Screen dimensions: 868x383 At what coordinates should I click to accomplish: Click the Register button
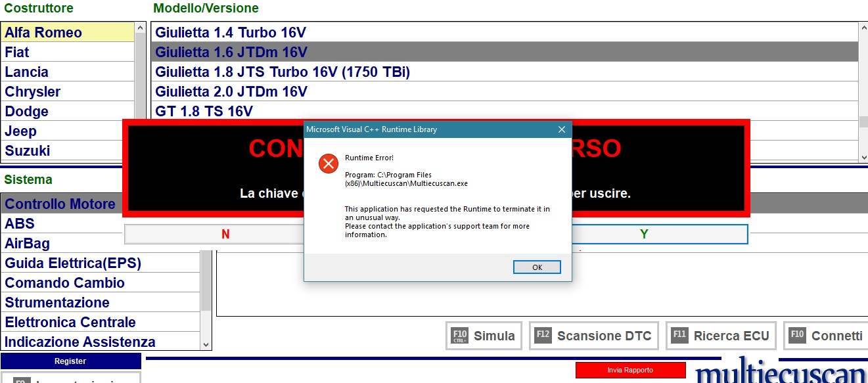pos(70,361)
